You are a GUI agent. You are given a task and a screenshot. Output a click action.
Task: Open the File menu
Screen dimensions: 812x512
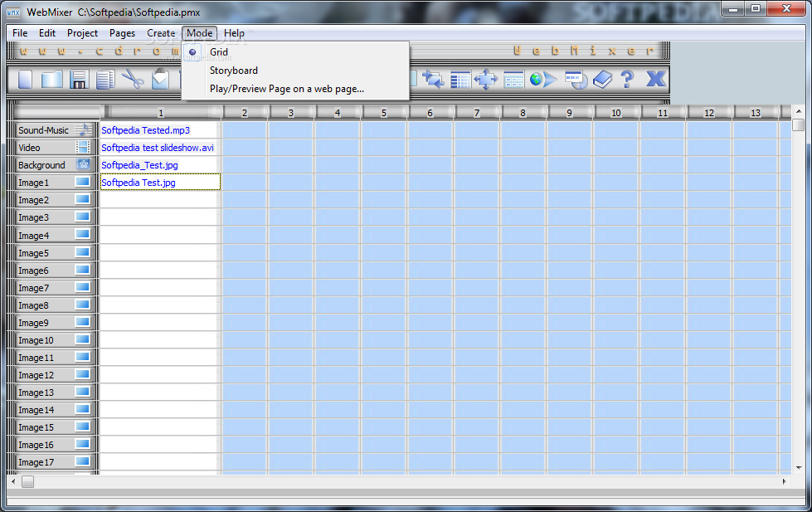(20, 33)
